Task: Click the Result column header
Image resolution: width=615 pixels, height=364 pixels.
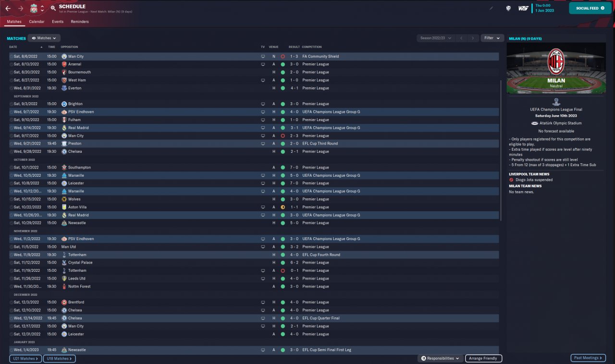Action: 294,47
